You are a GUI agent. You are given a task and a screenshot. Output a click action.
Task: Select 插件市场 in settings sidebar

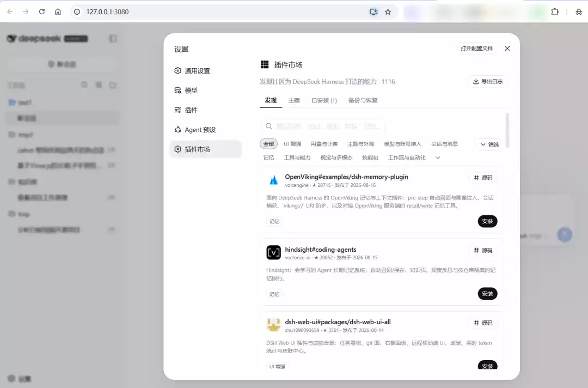click(205, 149)
